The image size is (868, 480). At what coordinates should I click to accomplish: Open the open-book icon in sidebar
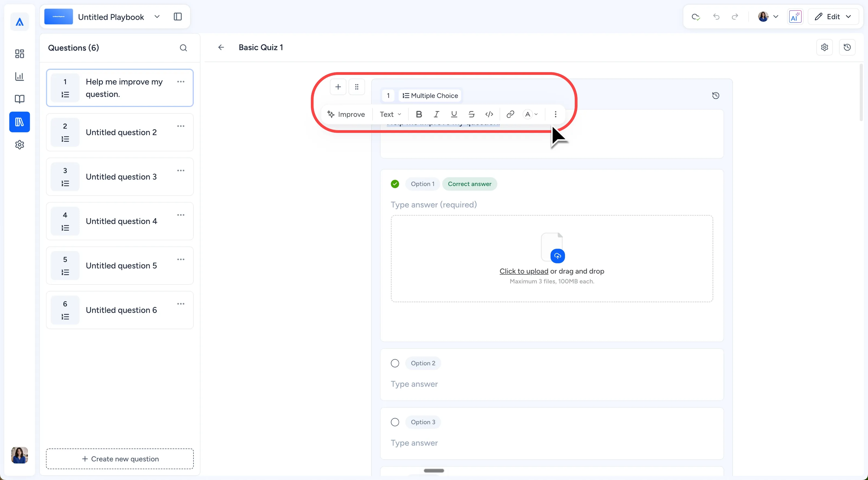coord(20,99)
